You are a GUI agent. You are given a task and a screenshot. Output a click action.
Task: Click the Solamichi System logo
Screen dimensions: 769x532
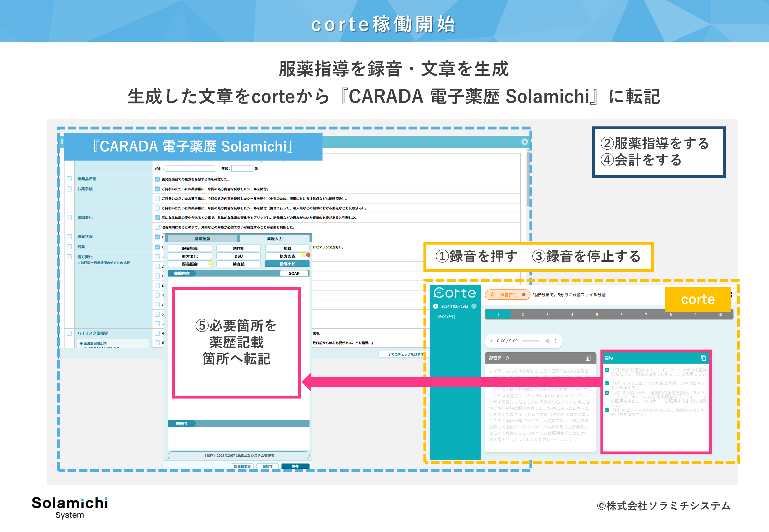click(x=69, y=506)
